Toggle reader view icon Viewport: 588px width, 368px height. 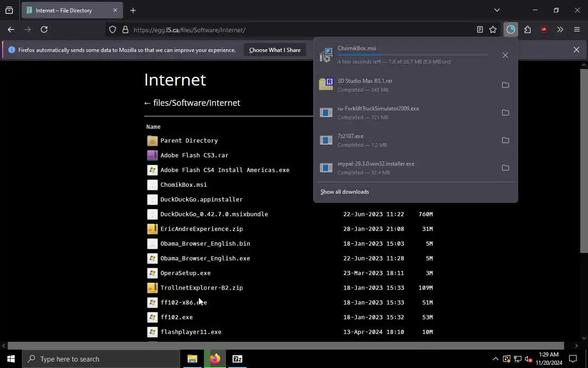coord(480,30)
